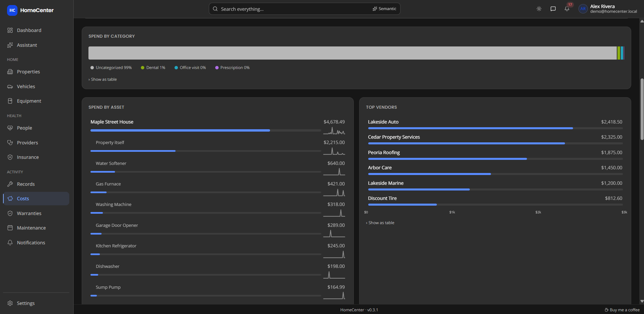The width and height of the screenshot is (644, 314).
Task: Open Equipment icon in sidebar
Action: coord(10,101)
